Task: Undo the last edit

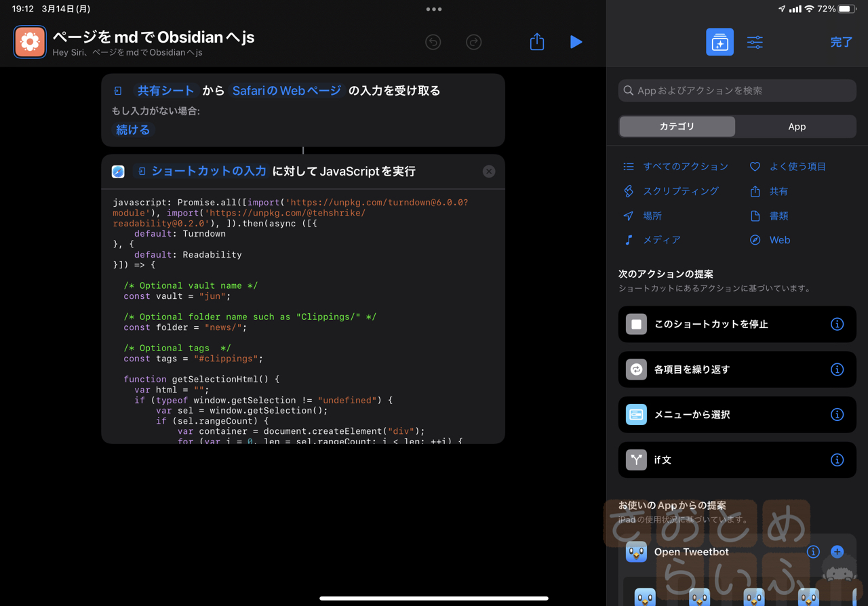Action: tap(433, 42)
